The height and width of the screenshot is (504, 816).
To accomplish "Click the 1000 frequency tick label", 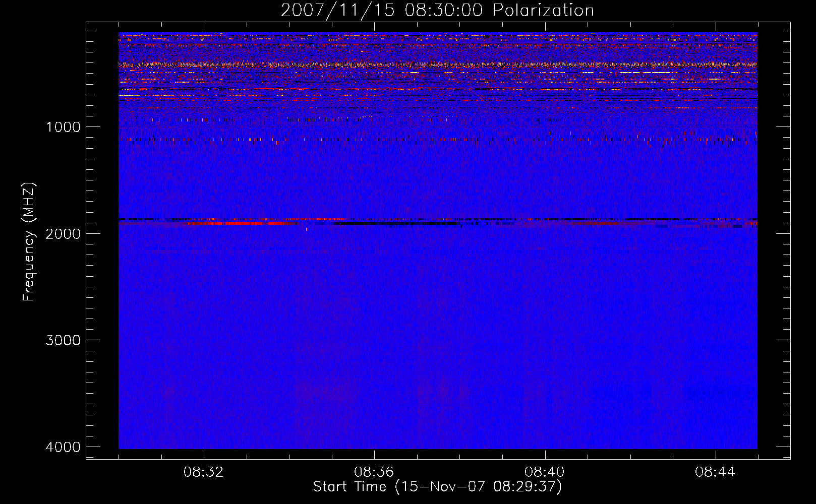I will pyautogui.click(x=64, y=127).
